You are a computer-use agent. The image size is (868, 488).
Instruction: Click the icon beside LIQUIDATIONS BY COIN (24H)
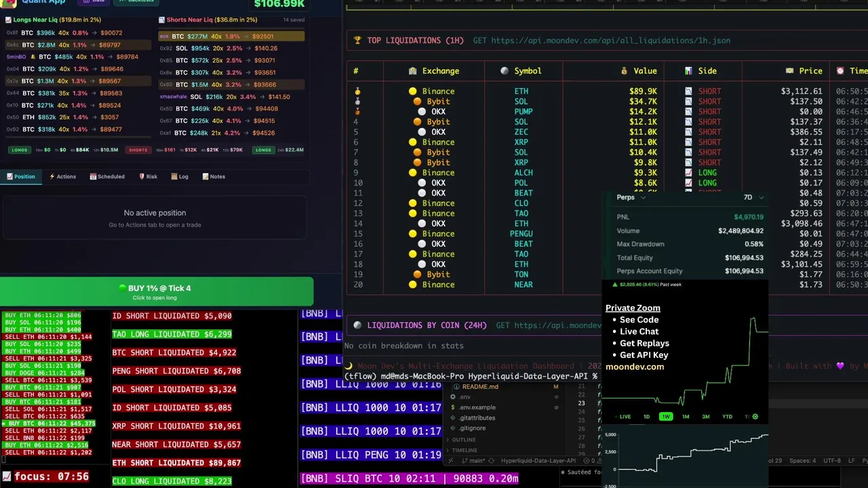(x=357, y=325)
